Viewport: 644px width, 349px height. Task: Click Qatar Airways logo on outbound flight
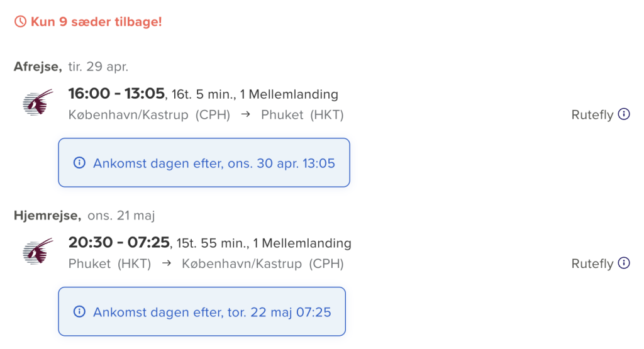(x=38, y=102)
